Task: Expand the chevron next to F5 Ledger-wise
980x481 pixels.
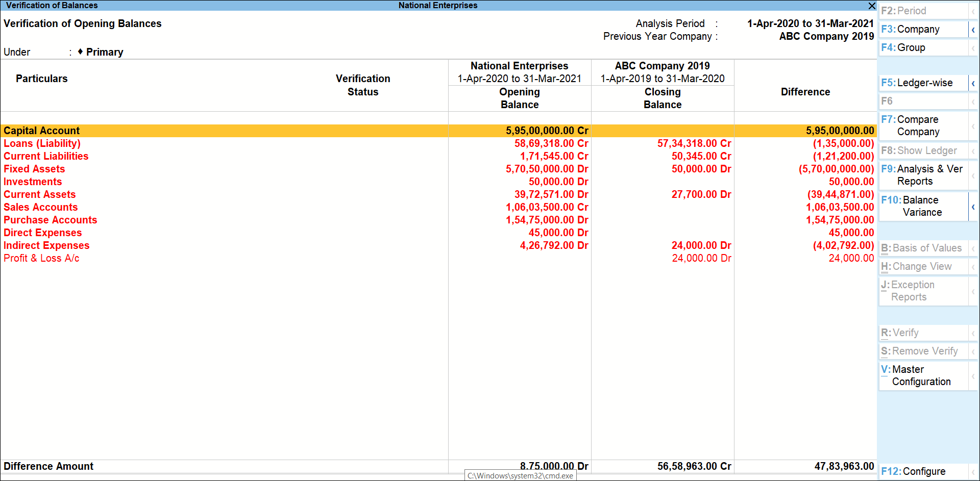Action: pos(974,83)
